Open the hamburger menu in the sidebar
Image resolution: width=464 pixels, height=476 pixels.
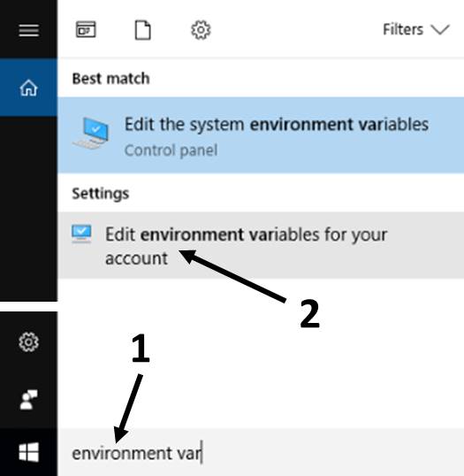point(28,30)
